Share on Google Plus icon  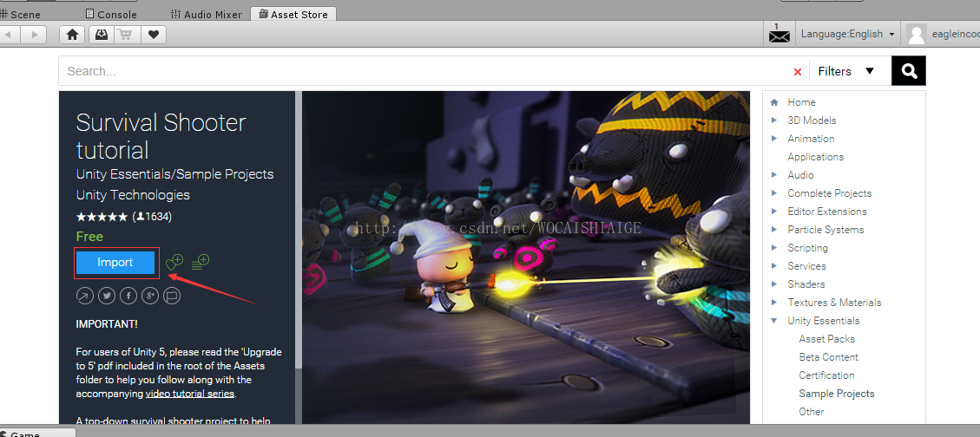tap(150, 296)
